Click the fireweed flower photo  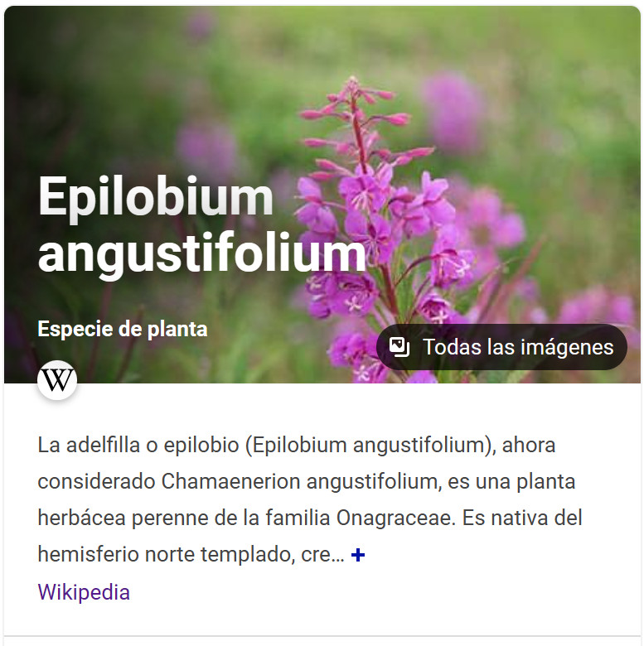click(322, 195)
